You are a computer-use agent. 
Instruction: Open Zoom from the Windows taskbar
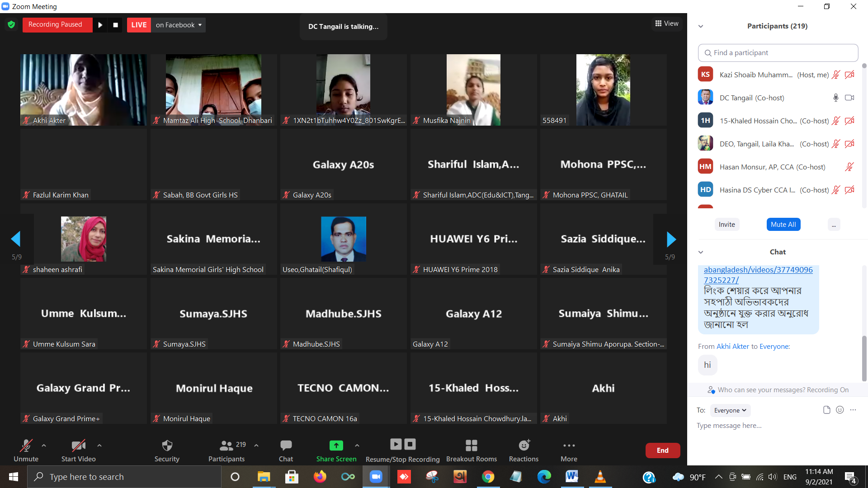376,477
